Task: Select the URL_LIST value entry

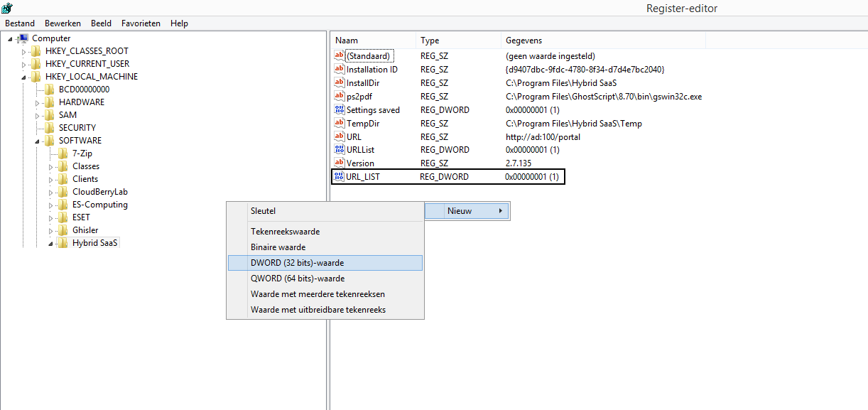Action: 363,177
